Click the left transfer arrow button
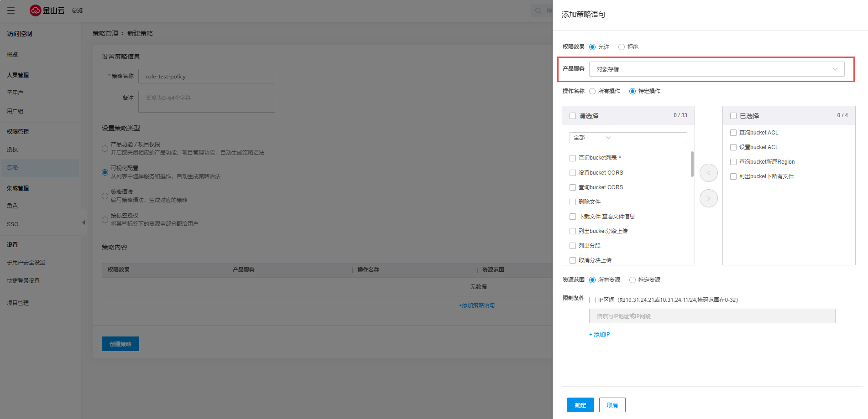The height and width of the screenshot is (419, 868). pyautogui.click(x=708, y=173)
